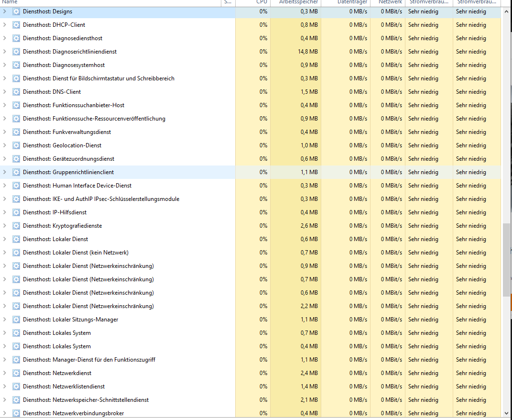Sort by the Arbeitsspeicher column header
The height and width of the screenshot is (420, 512).
(x=296, y=2)
